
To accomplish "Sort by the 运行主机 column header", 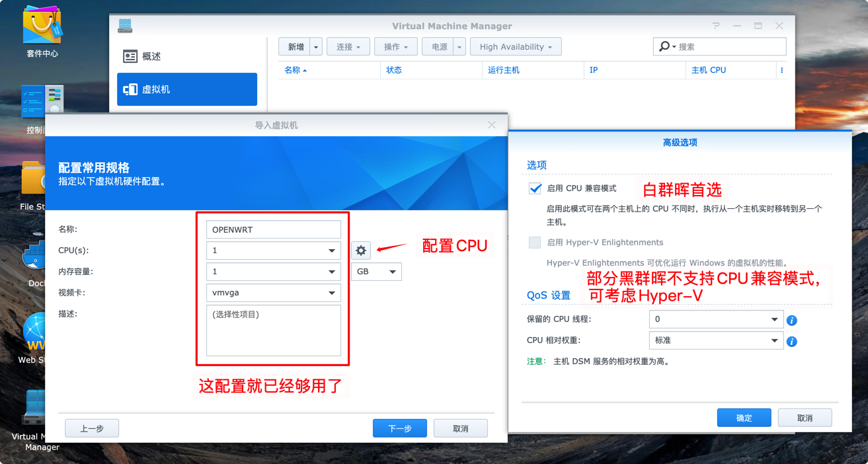I will [x=533, y=70].
